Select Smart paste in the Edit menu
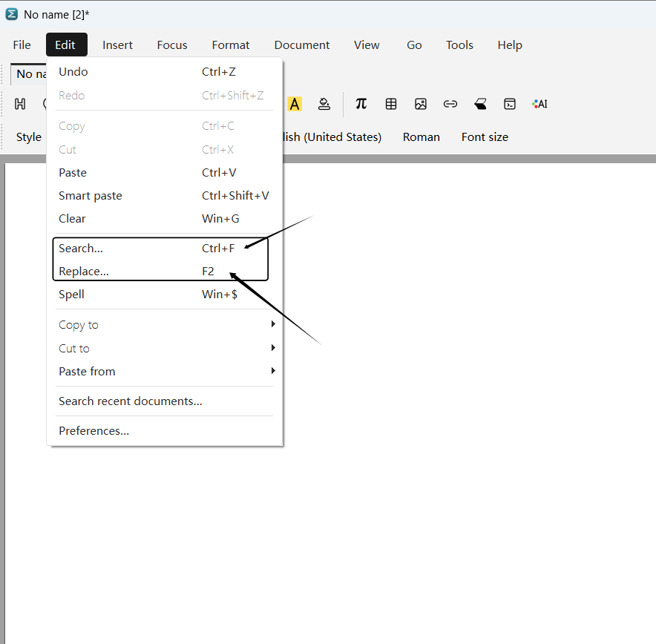 (x=91, y=196)
